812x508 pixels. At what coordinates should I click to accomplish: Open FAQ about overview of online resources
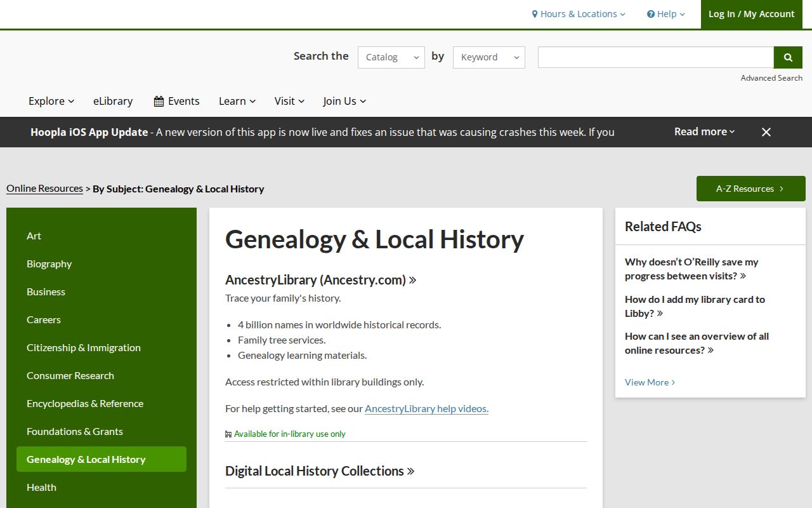coord(697,343)
